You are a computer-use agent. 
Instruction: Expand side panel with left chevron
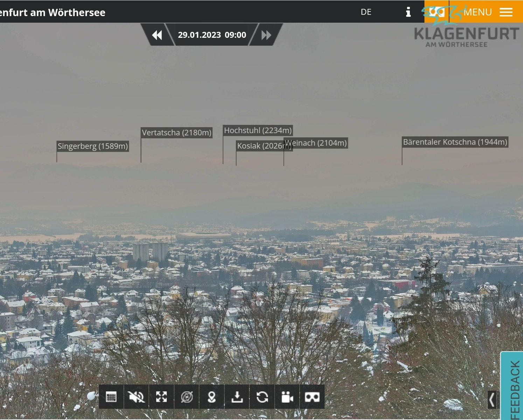[492, 400]
